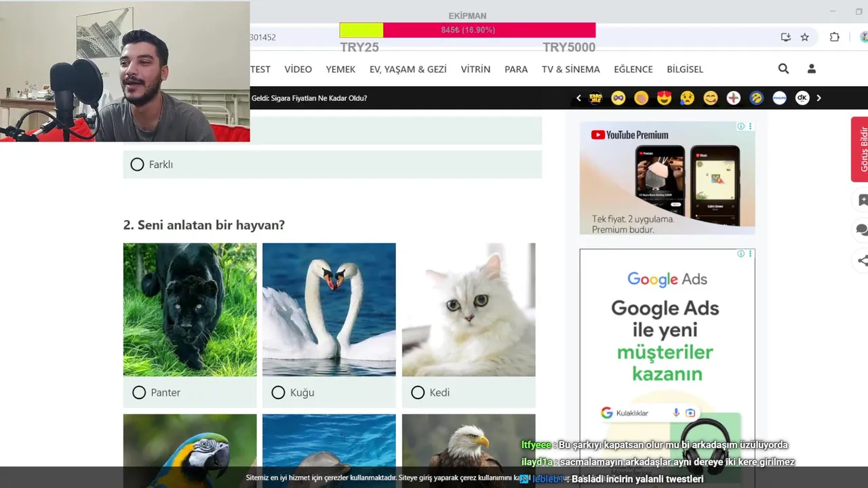Click the black panther image
The height and width of the screenshot is (488, 868).
pos(190,310)
